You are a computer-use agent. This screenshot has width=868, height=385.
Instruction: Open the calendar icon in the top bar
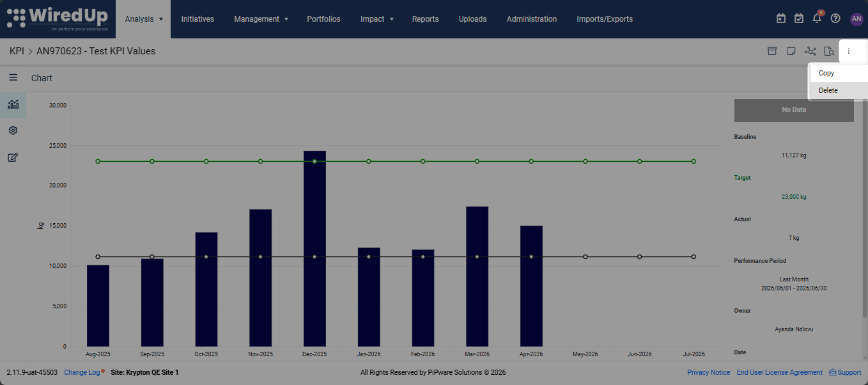pos(780,19)
